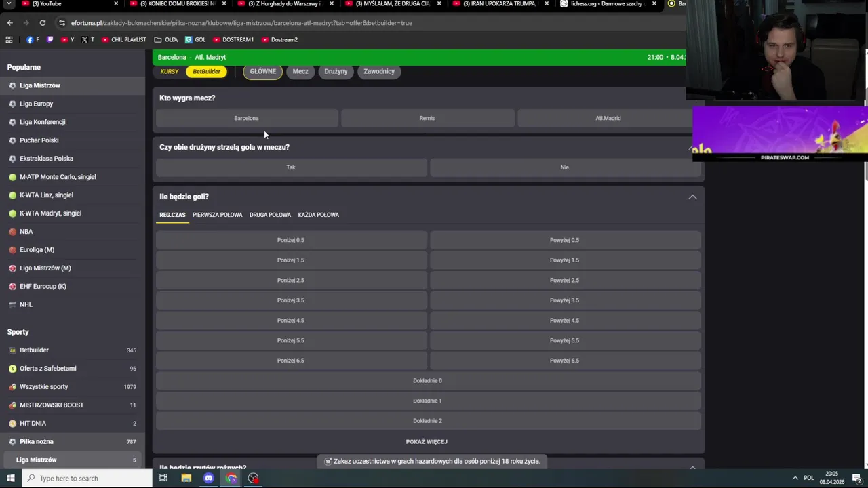
Task: Open site information icon beside the URL
Action: [62, 22]
